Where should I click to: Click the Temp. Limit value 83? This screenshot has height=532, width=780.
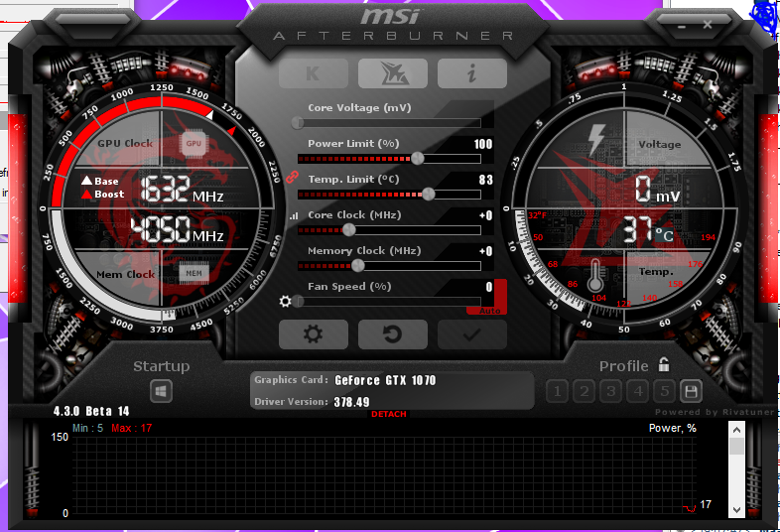(x=486, y=180)
